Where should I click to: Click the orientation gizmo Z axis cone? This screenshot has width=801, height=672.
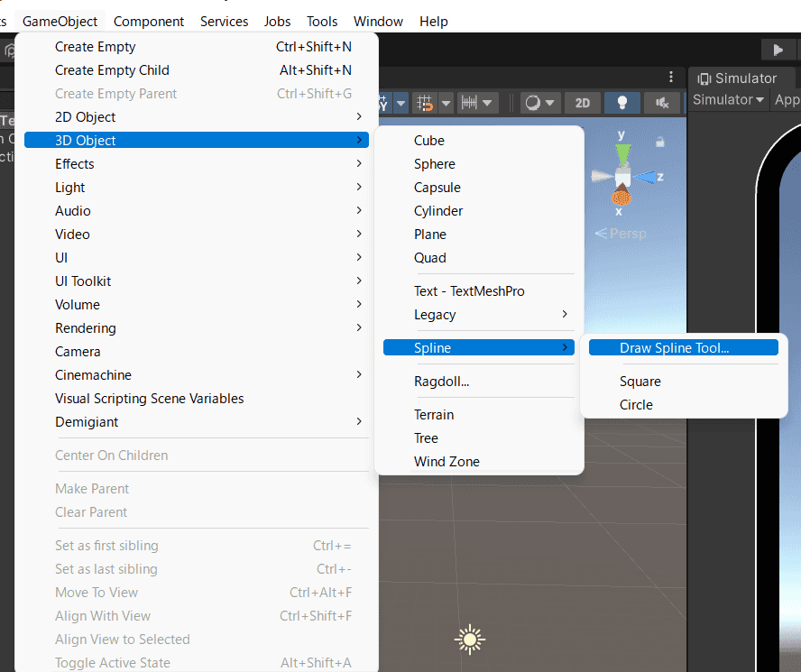click(x=646, y=178)
